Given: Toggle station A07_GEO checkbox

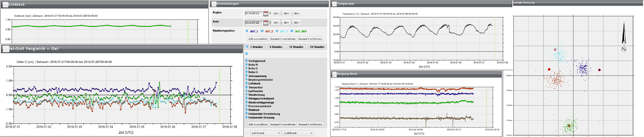Looking at the screenshot, I should 292,31.
